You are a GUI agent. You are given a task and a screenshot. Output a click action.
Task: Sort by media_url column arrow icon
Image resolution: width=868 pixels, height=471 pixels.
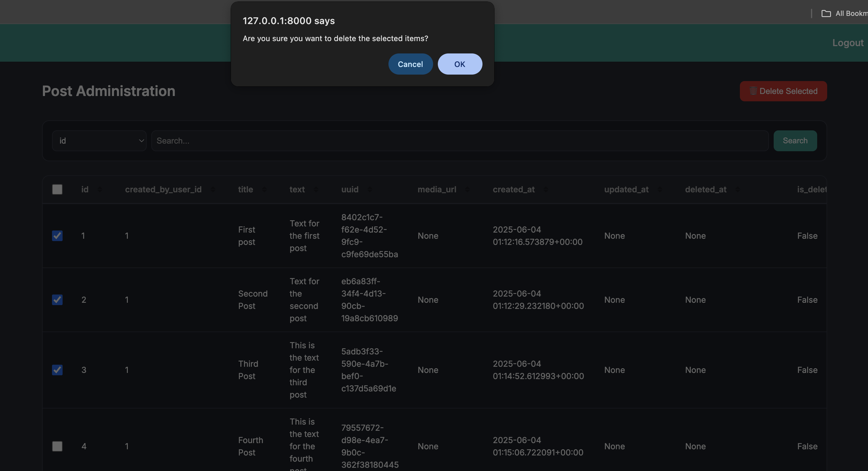(x=467, y=189)
